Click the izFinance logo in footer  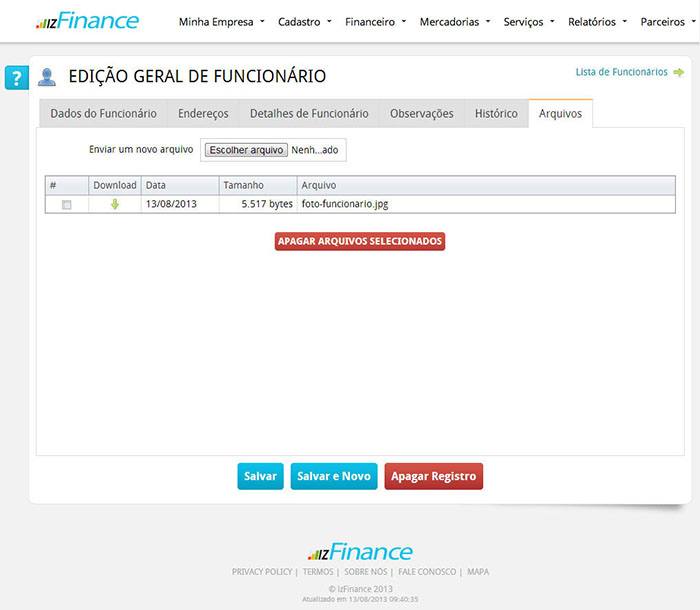[x=360, y=552]
